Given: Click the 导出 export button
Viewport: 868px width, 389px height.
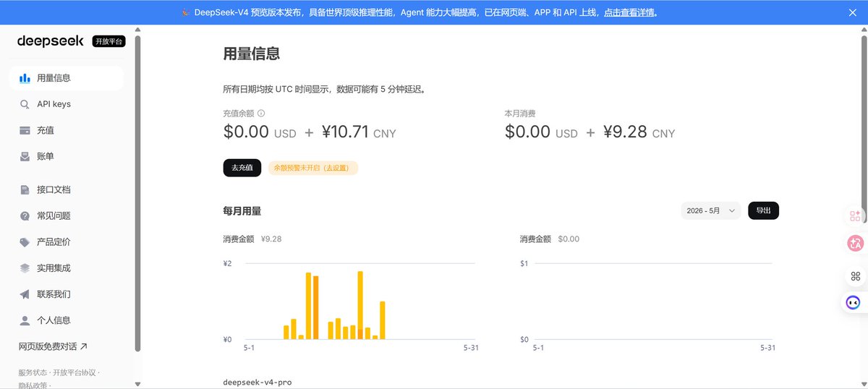Looking at the screenshot, I should coord(763,210).
